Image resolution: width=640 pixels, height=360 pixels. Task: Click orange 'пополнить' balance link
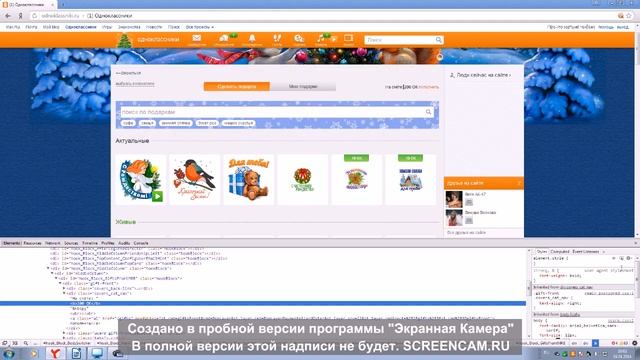429,87
